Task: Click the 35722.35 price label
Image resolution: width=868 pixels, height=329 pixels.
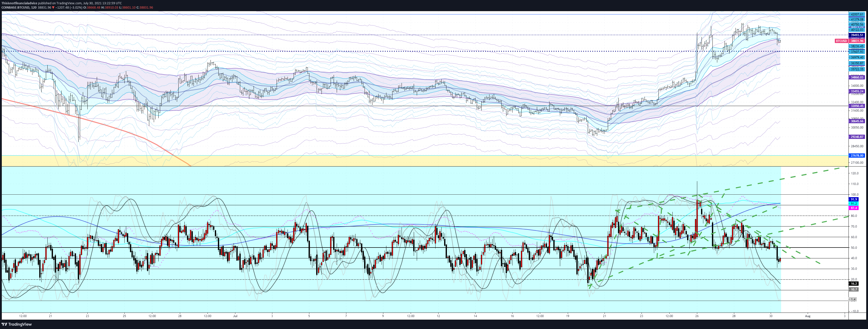Action: click(857, 69)
